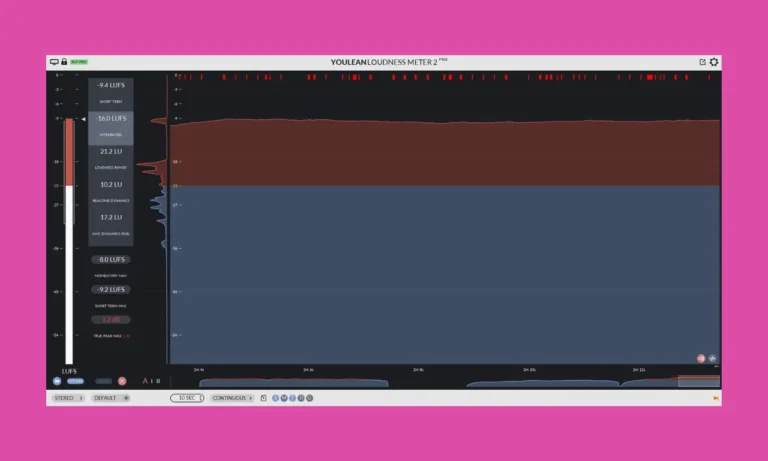Image resolution: width=768 pixels, height=461 pixels.
Task: Click the blue play/pause circle button
Action: point(57,381)
